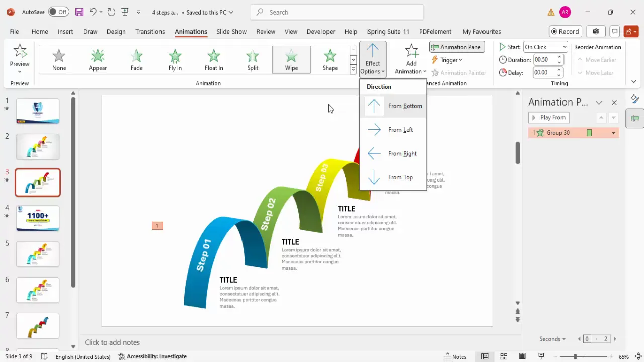644x362 pixels.
Task: Click Accessibility: Investigate in status bar
Action: pyautogui.click(x=152, y=357)
